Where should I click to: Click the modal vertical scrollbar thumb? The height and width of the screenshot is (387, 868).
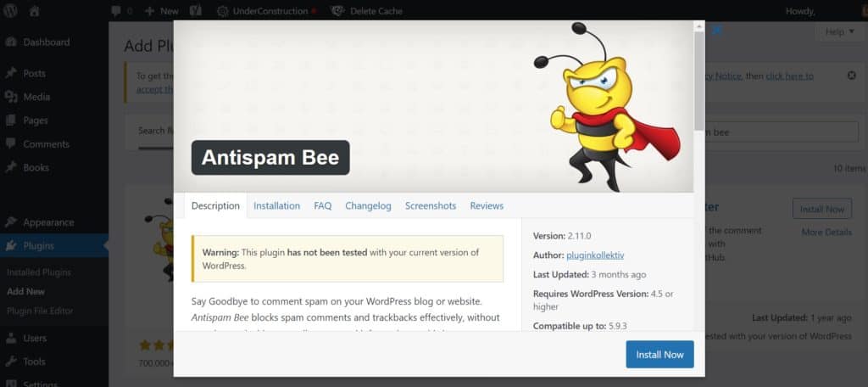point(699,81)
